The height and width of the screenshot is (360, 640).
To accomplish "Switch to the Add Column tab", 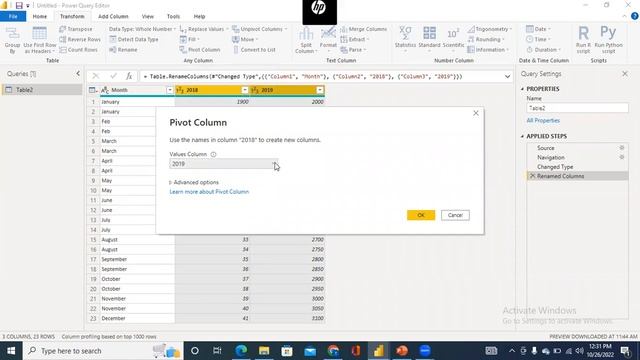I will point(113,16).
